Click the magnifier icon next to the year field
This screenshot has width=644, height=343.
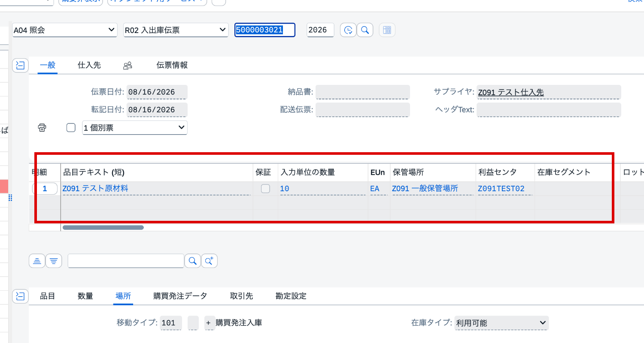[x=365, y=30]
